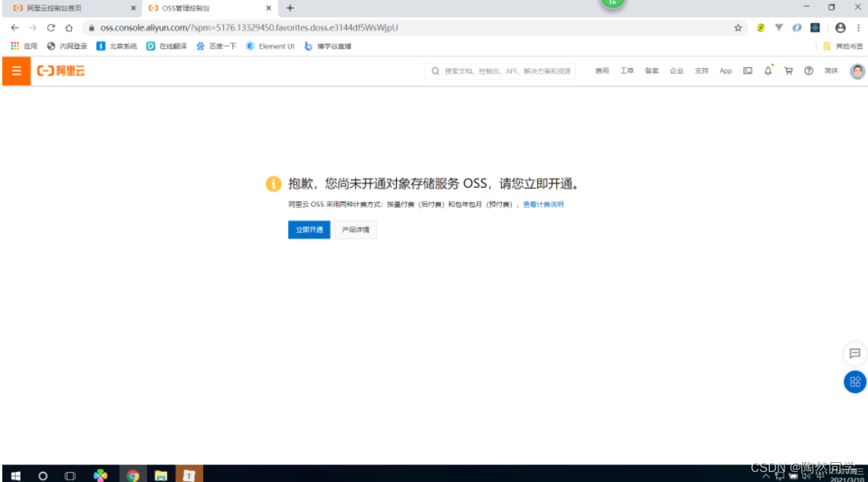Image resolution: width=868 pixels, height=482 pixels.
Task: Open the user avatar menu
Action: coord(857,71)
